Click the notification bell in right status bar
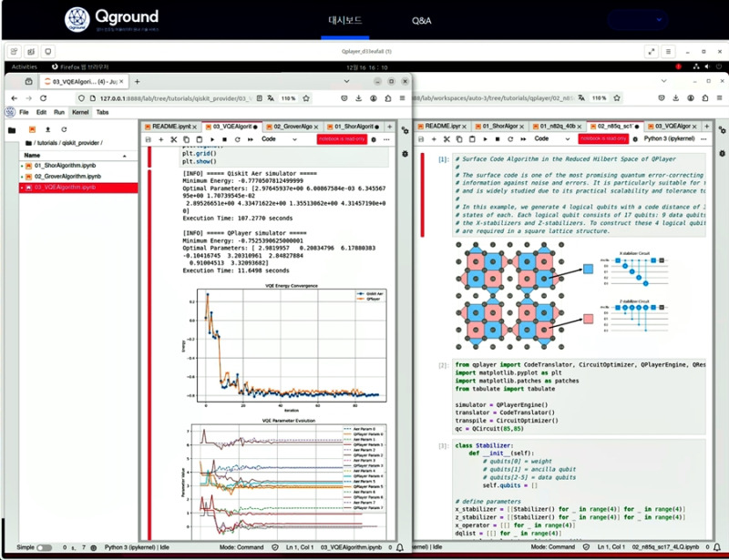729x560 pixels. point(717,547)
